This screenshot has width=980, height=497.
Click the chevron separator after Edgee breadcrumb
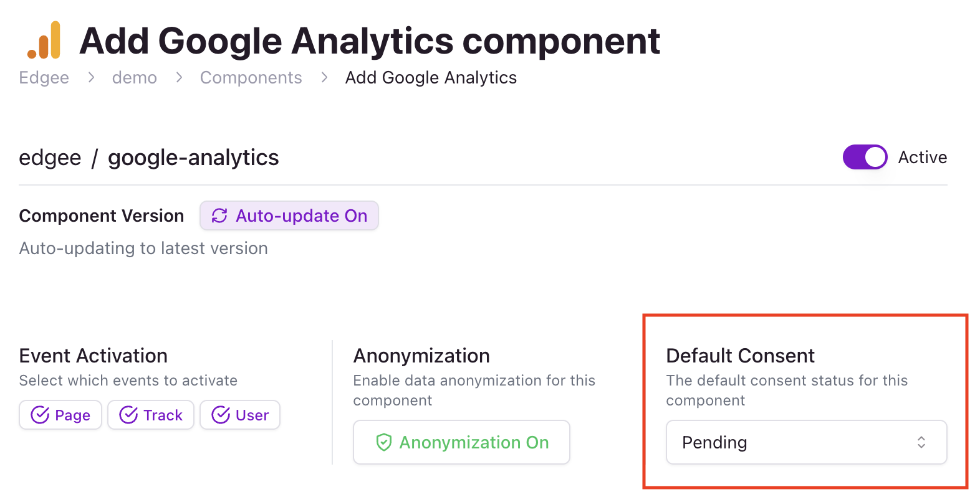[91, 77]
